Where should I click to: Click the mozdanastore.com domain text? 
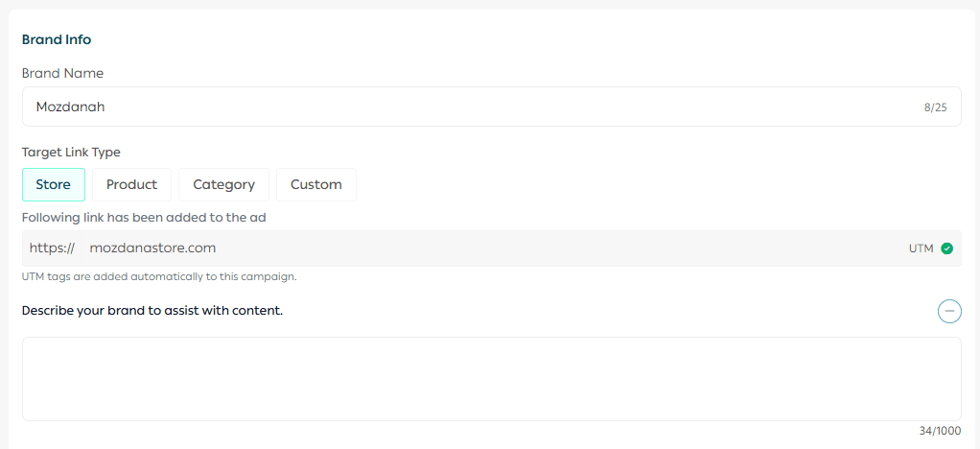click(152, 248)
